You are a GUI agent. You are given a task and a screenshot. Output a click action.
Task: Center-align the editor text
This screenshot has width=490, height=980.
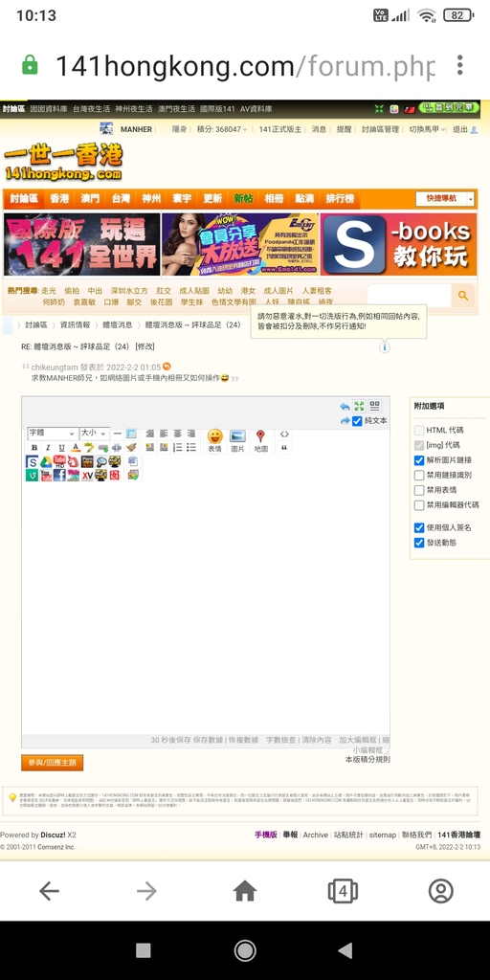177,434
